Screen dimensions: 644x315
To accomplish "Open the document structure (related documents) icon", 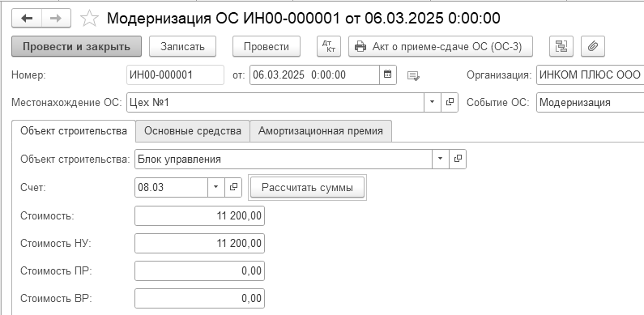I will click(x=561, y=46).
